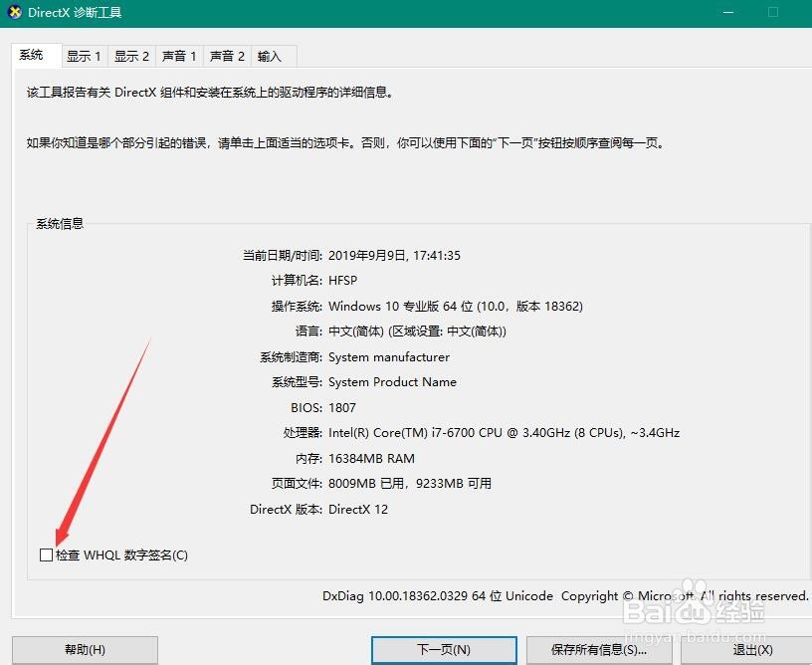
Task: Exit using the 退出(X) button
Action: (x=745, y=649)
